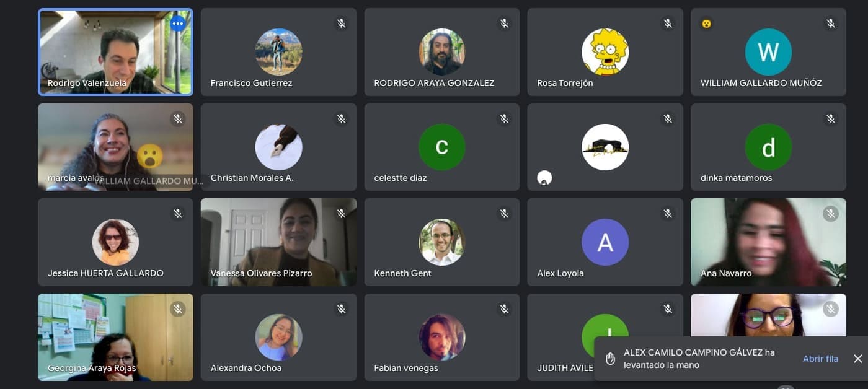The height and width of the screenshot is (389, 868).
Task: Click Fabian venegas's participant tile
Action: [x=441, y=337]
